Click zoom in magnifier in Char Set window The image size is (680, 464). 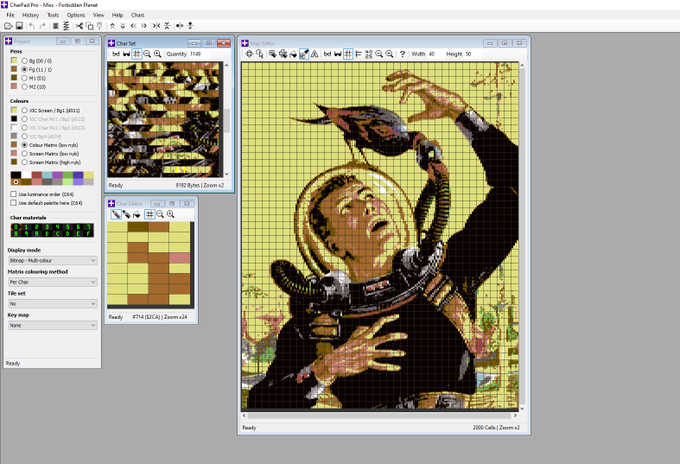[157, 54]
